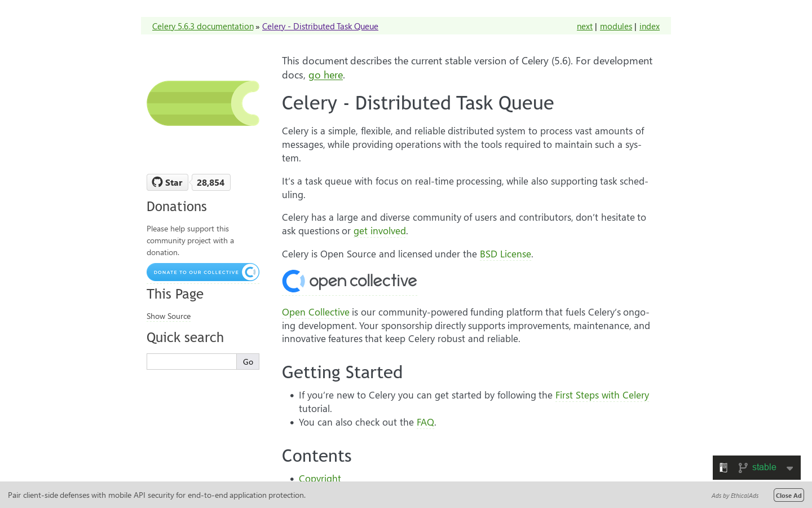Click the ad text about mobile API security
This screenshot has height=508, width=812.
click(157, 495)
